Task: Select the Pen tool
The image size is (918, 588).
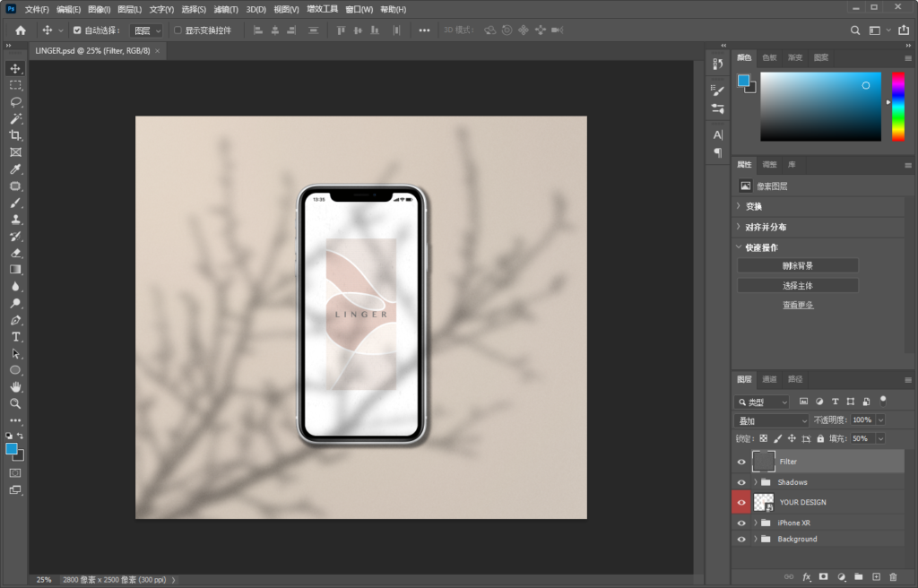Action: click(x=15, y=320)
